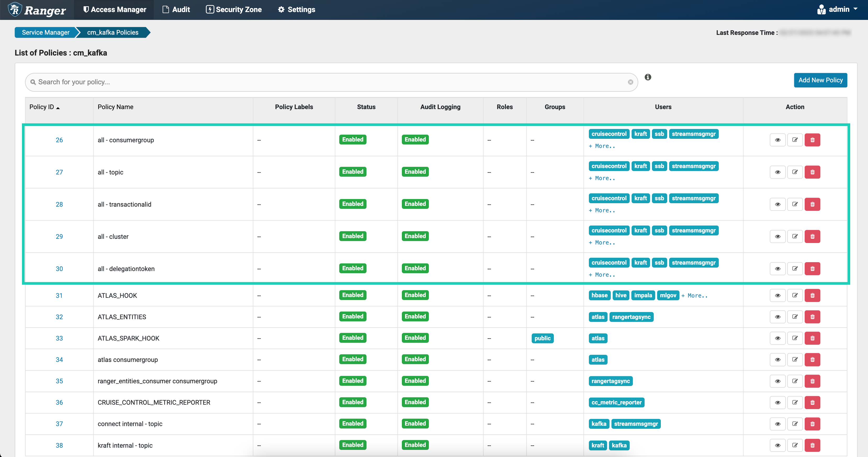The image size is (868, 457).
Task: Edit the ATLAS_ENTITIES policy row
Action: pos(795,317)
